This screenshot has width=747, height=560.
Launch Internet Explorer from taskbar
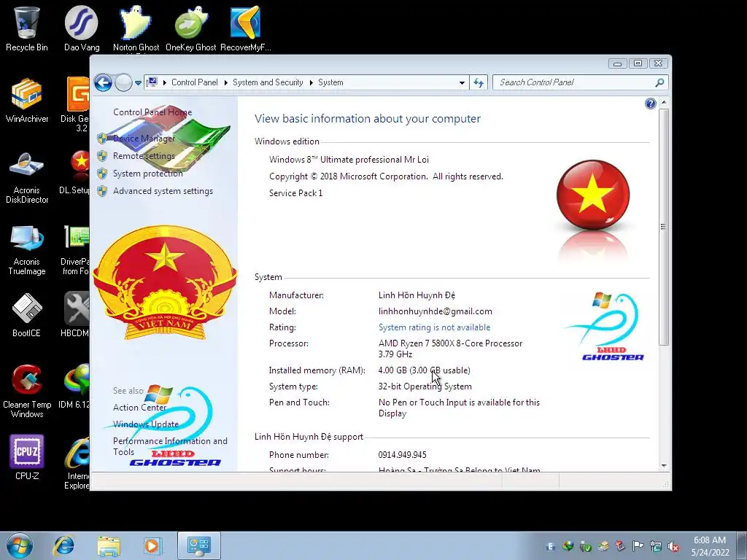tap(64, 545)
